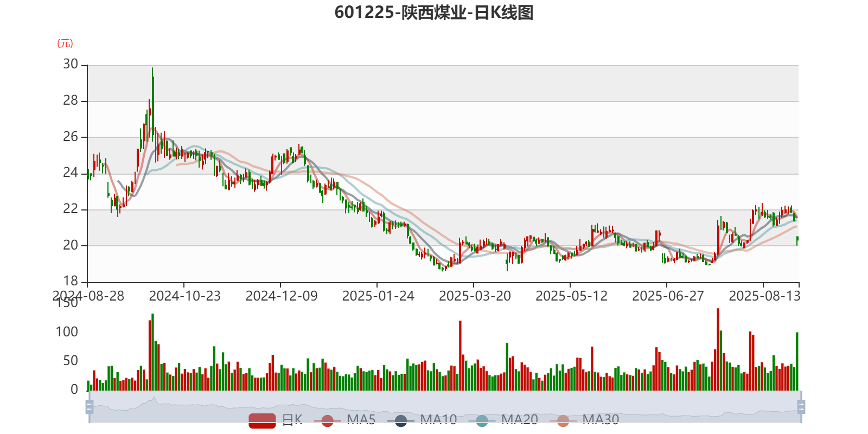Click the tallest red volume bar in July 2025
This screenshot has height=434, width=868.
point(718,349)
